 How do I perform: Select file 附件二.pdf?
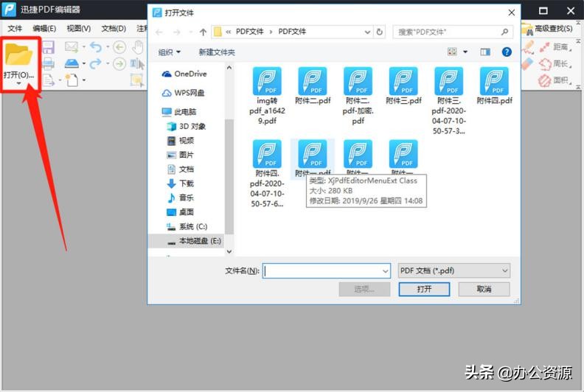(x=313, y=86)
